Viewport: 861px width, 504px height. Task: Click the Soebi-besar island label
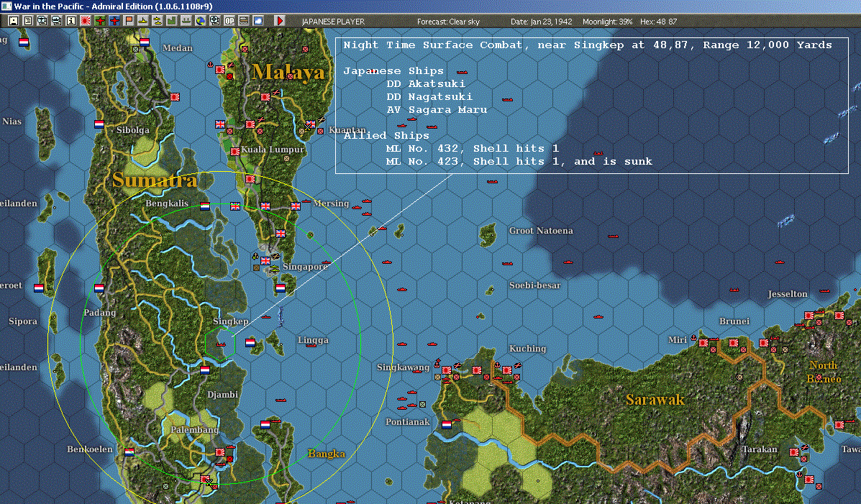(x=535, y=285)
